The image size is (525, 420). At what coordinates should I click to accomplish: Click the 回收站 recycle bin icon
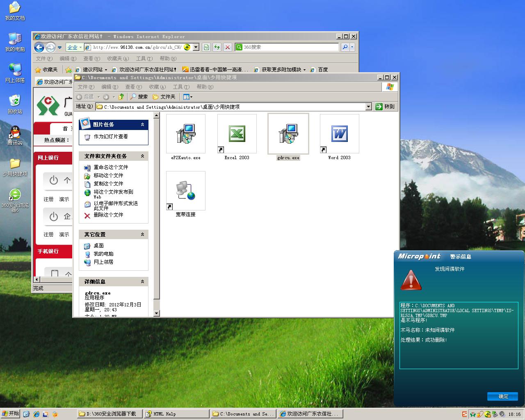click(15, 101)
